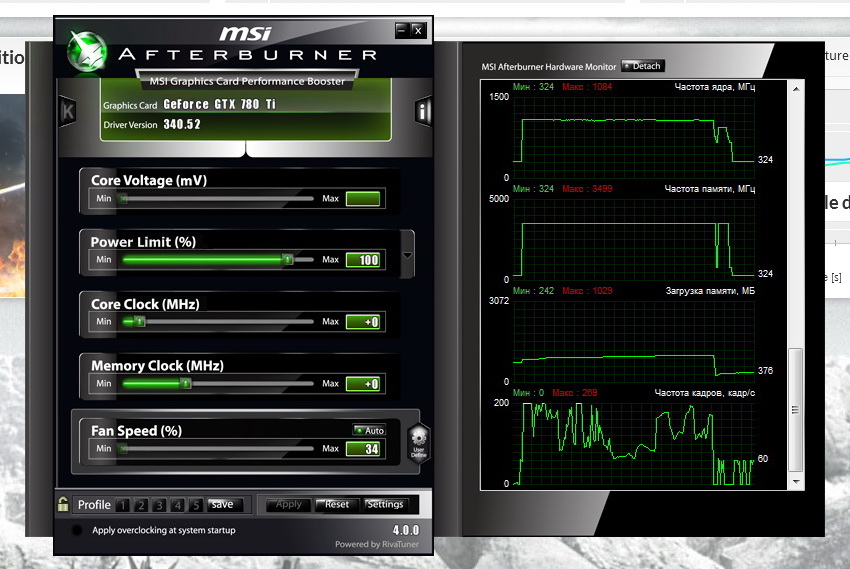Click the Fan Speed slider track
850x569 pixels.
tap(218, 449)
